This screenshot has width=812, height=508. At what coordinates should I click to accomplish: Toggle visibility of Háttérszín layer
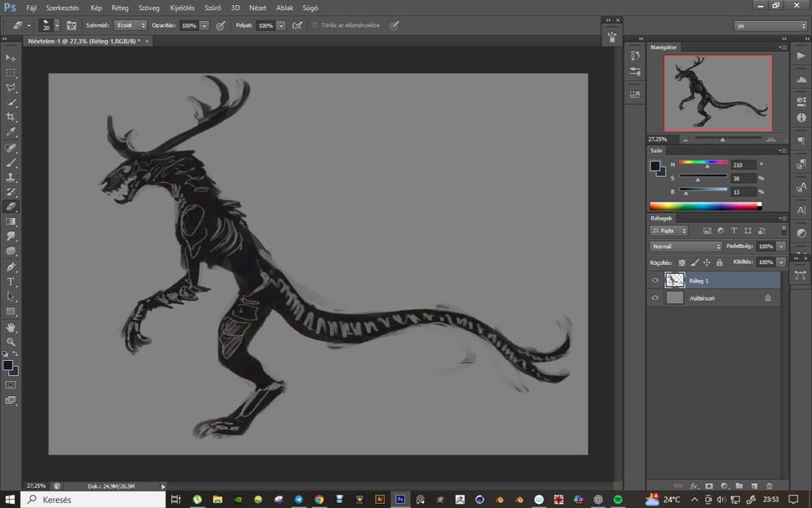655,298
